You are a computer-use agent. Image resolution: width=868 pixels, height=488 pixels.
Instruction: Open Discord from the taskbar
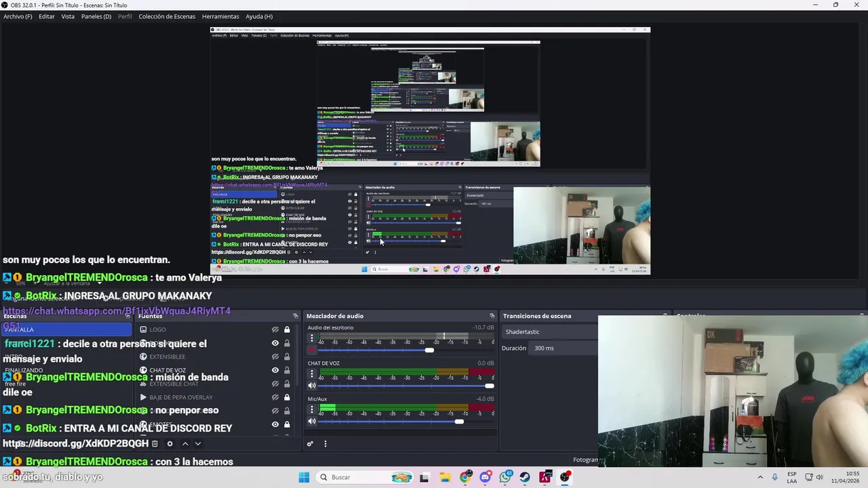coord(485,477)
